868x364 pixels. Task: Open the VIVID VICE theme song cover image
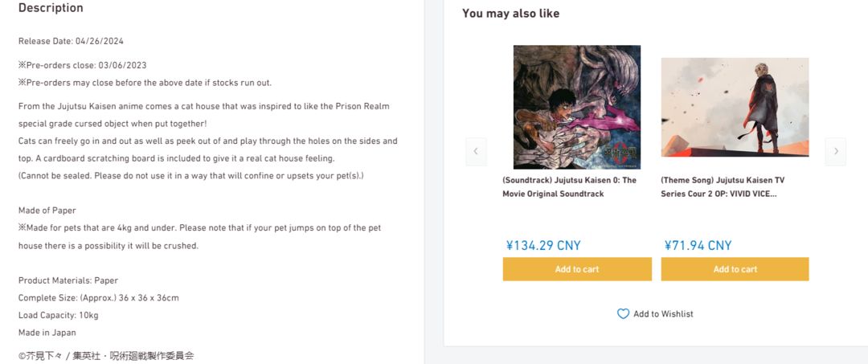[735, 107]
